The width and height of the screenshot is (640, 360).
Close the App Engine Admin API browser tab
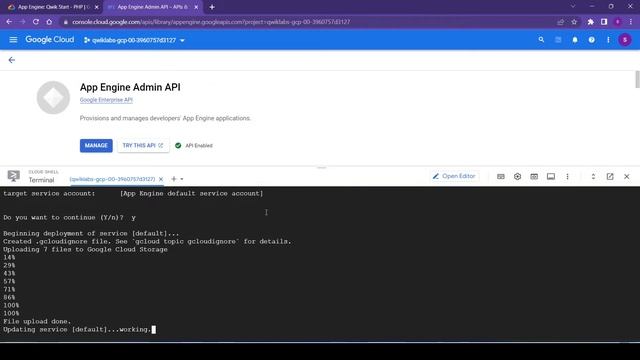pos(196,7)
